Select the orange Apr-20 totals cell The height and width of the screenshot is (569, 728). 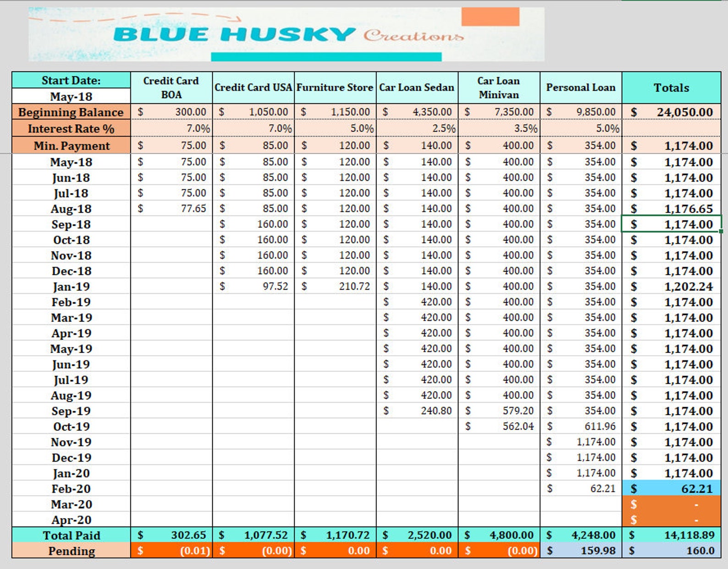(x=671, y=519)
